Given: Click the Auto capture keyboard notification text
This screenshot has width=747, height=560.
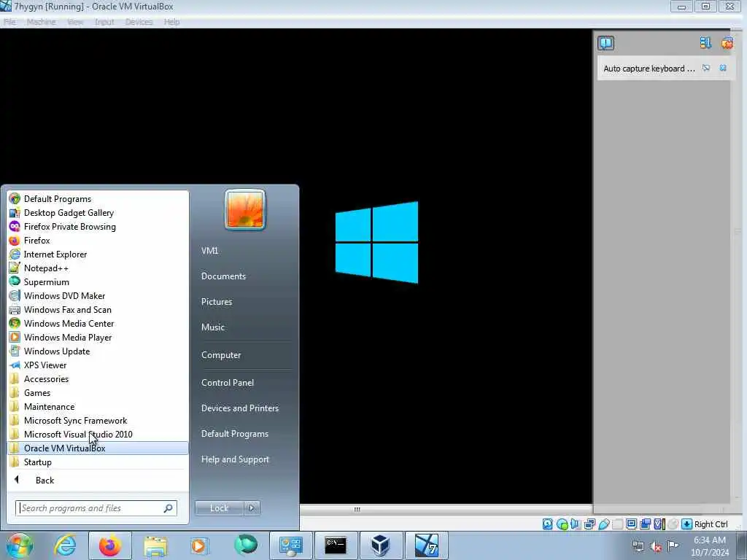Looking at the screenshot, I should [x=649, y=69].
